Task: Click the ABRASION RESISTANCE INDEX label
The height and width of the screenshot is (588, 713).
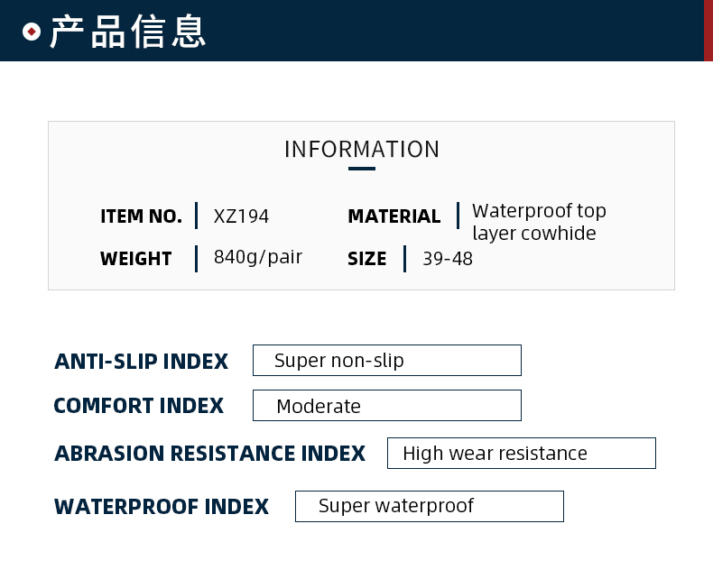Action: click(209, 454)
